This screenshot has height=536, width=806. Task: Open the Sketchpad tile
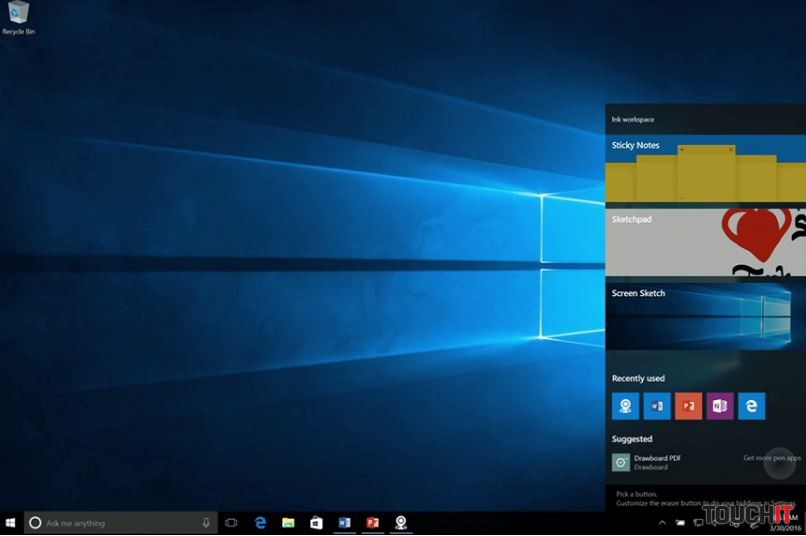pyautogui.click(x=705, y=242)
